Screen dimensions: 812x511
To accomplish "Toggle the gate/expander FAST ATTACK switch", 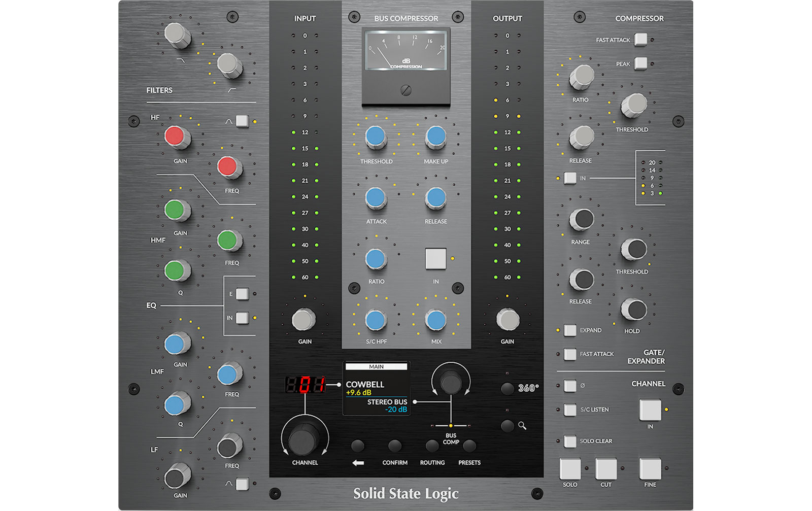I will [x=570, y=354].
